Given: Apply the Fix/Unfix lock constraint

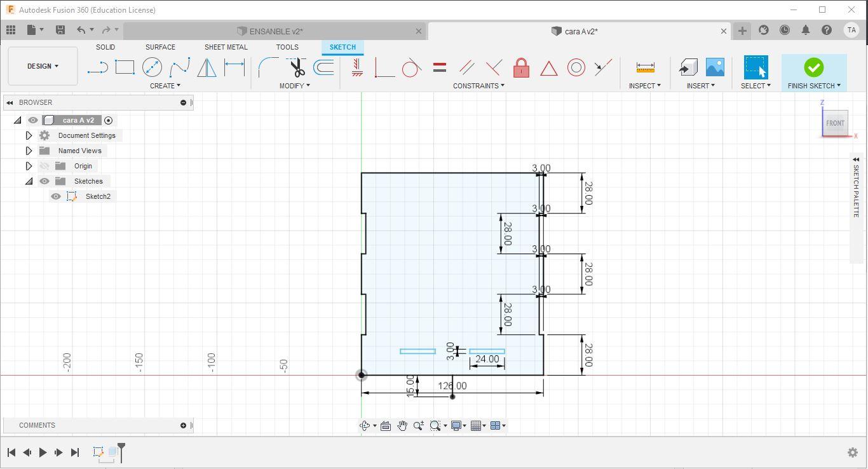Looking at the screenshot, I should [x=521, y=67].
